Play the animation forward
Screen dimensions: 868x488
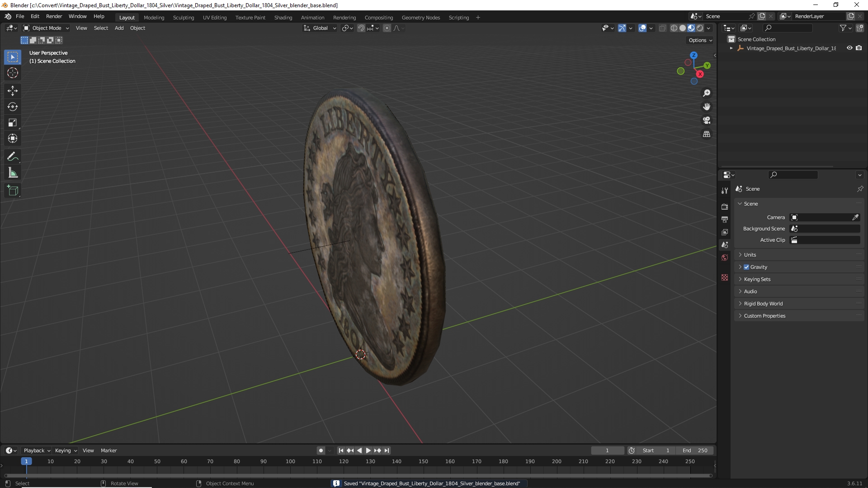pyautogui.click(x=368, y=450)
